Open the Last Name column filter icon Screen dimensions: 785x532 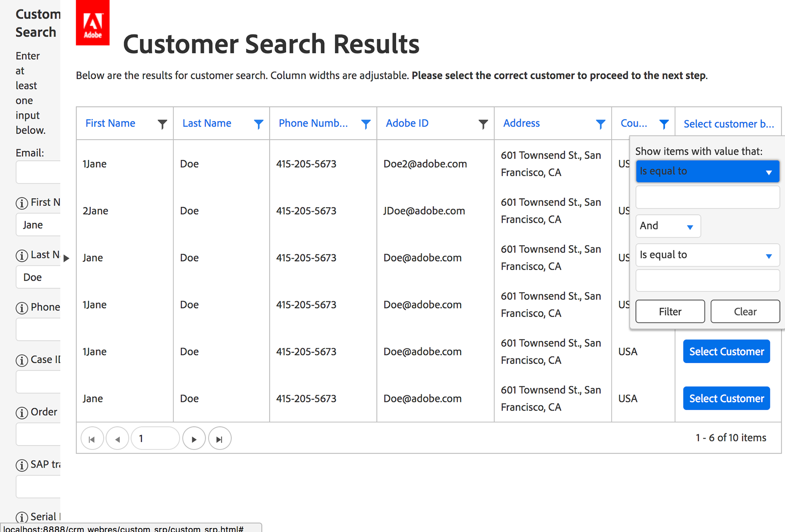258,124
